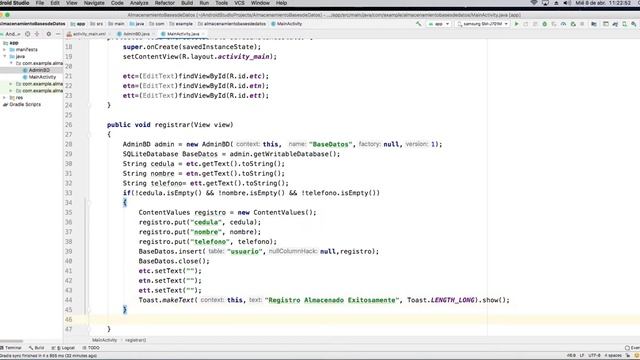
Task: Click the Apply Changes icon next to Run
Action: tap(526, 24)
